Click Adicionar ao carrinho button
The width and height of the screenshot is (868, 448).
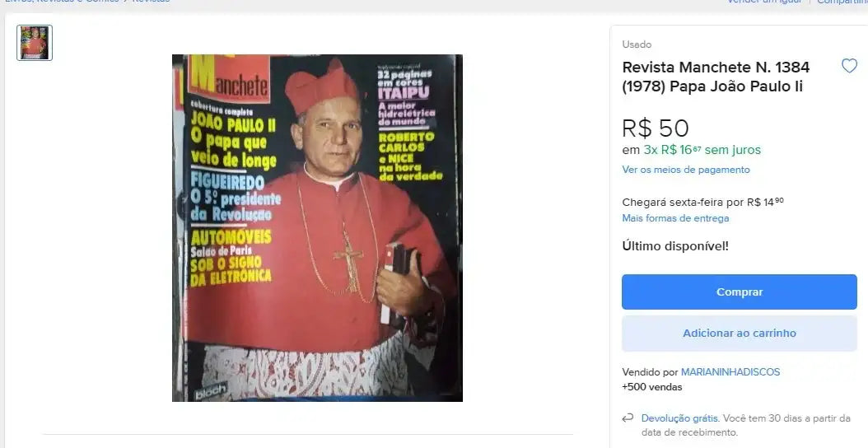(x=739, y=334)
